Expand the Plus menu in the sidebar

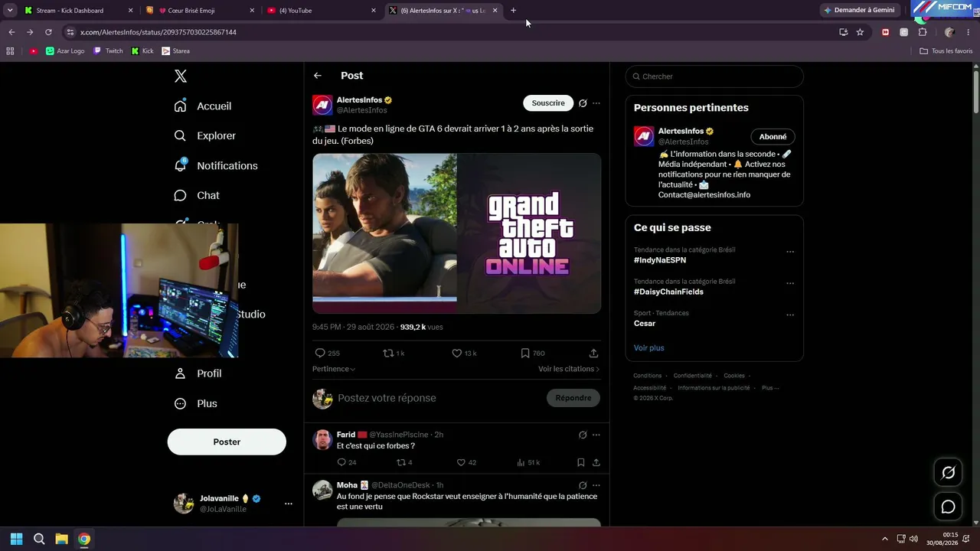(x=196, y=403)
